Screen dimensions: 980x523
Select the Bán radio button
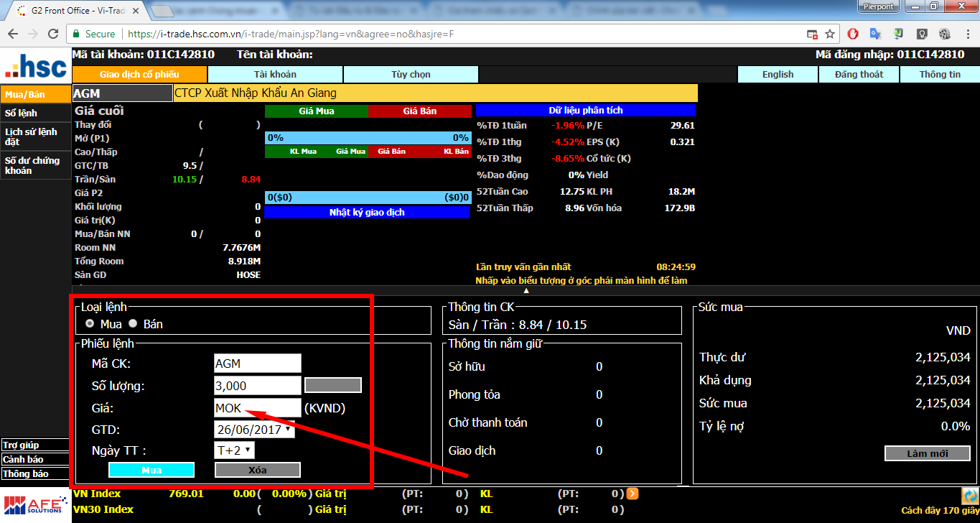tap(133, 324)
